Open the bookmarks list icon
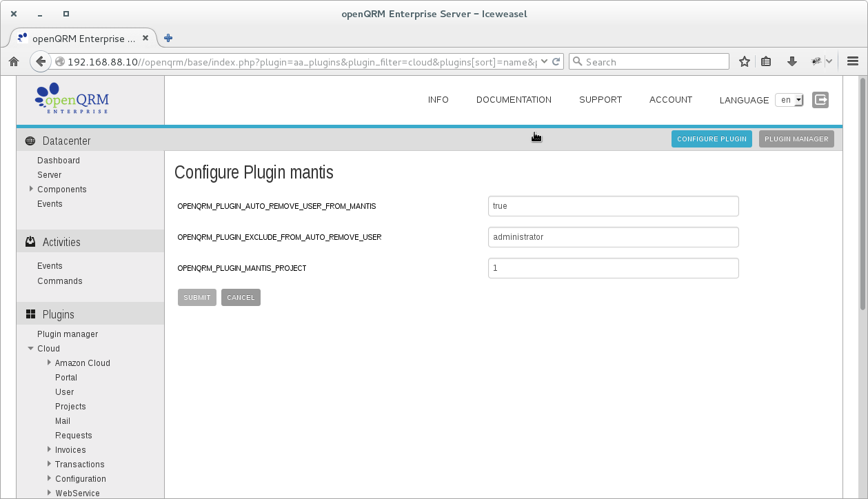 tap(766, 61)
